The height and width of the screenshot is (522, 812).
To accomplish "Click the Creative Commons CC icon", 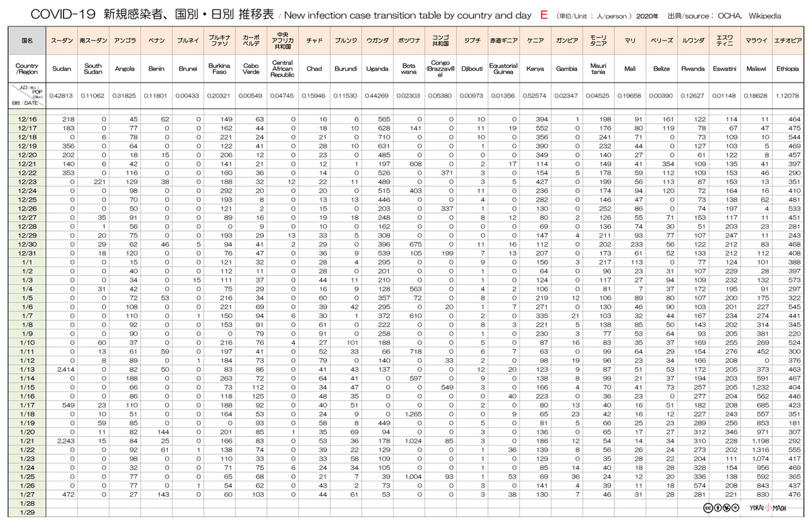I will click(x=708, y=507).
